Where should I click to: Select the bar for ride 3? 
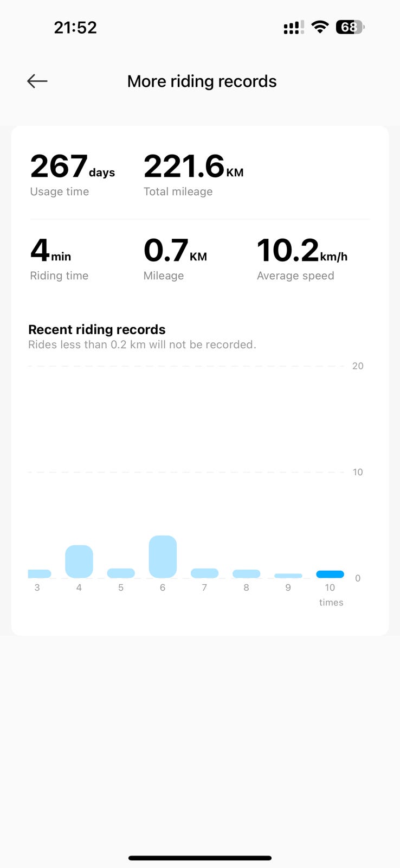point(40,573)
